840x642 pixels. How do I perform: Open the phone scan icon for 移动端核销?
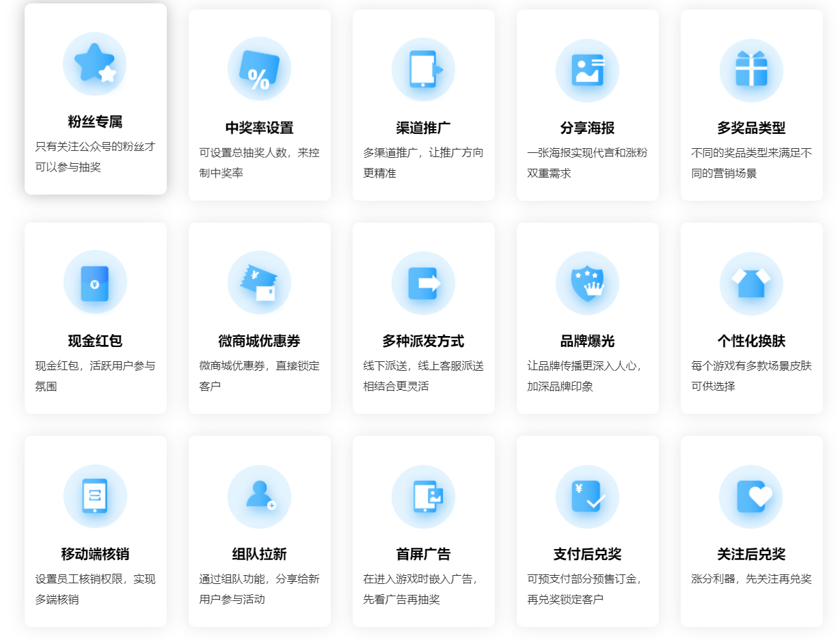click(x=95, y=496)
